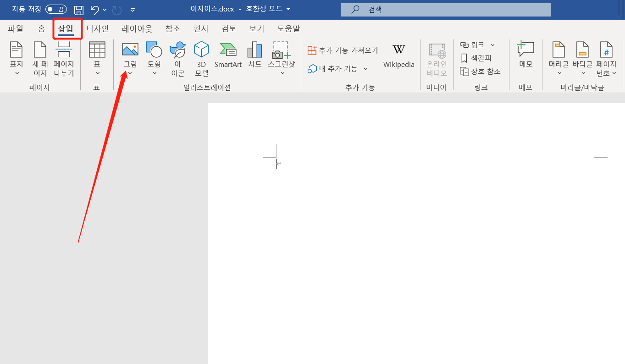The width and height of the screenshot is (625, 364).
Task: Insert a chart using the 차트 icon
Action: tap(254, 50)
